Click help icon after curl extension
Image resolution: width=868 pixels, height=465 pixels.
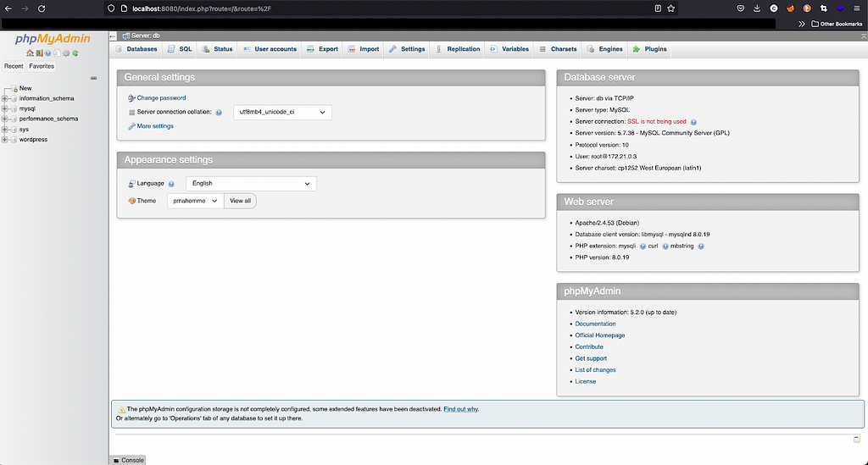[665, 246]
